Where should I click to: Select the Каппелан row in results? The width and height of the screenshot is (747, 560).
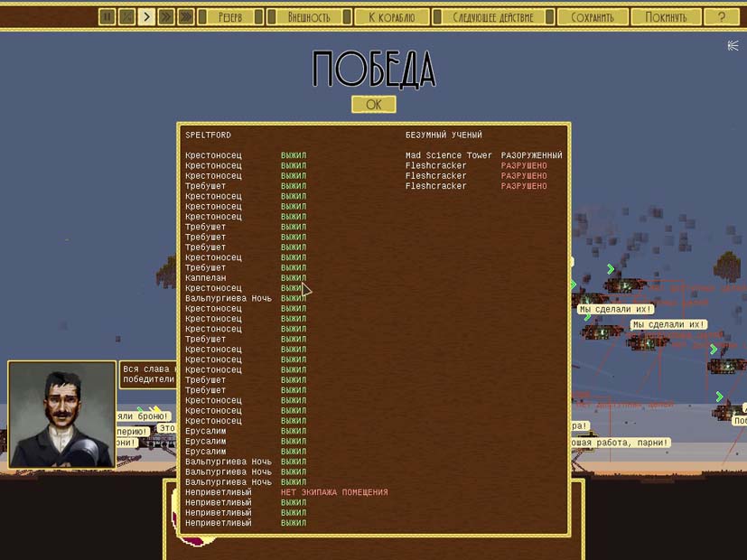pos(206,278)
